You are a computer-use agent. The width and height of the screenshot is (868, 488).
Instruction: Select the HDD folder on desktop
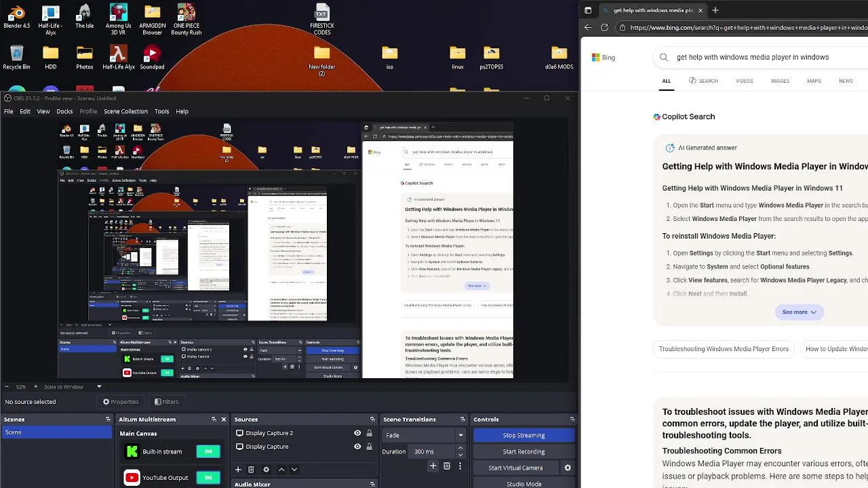click(x=50, y=58)
